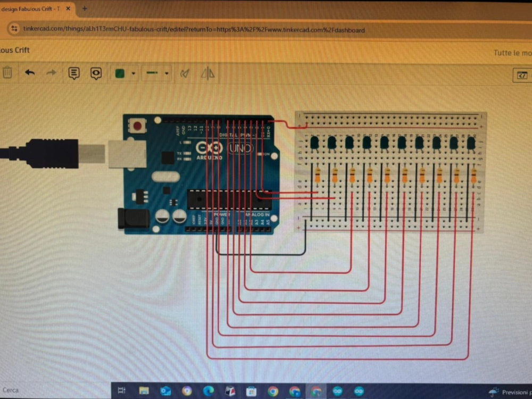Open the code editor panel button

point(521,75)
